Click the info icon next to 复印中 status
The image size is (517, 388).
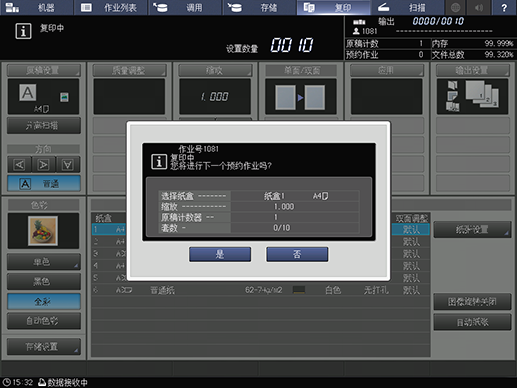23,31
